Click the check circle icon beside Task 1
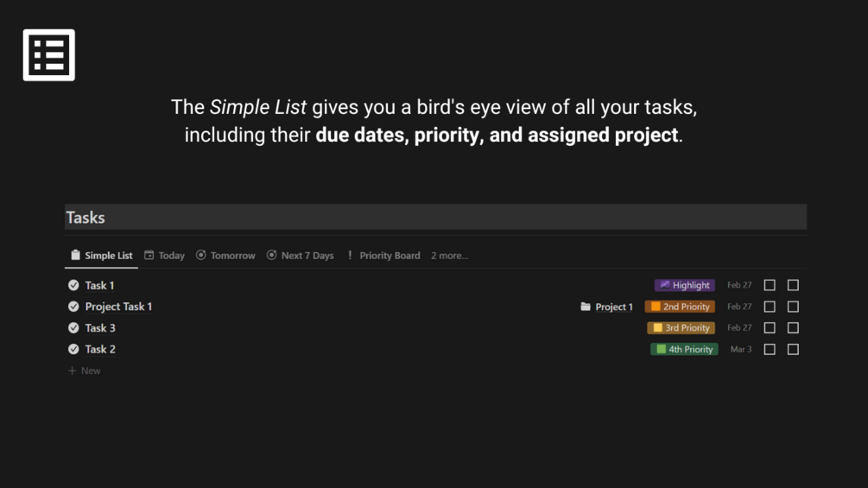 click(73, 285)
